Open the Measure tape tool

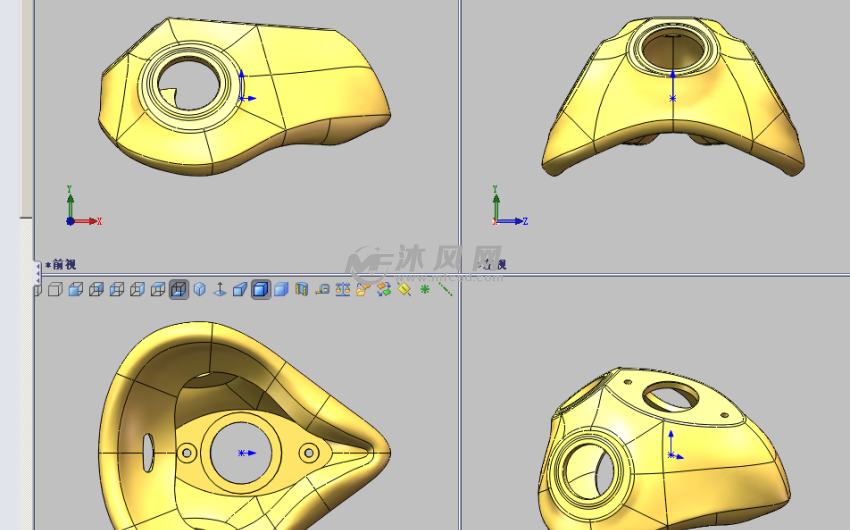click(322, 290)
